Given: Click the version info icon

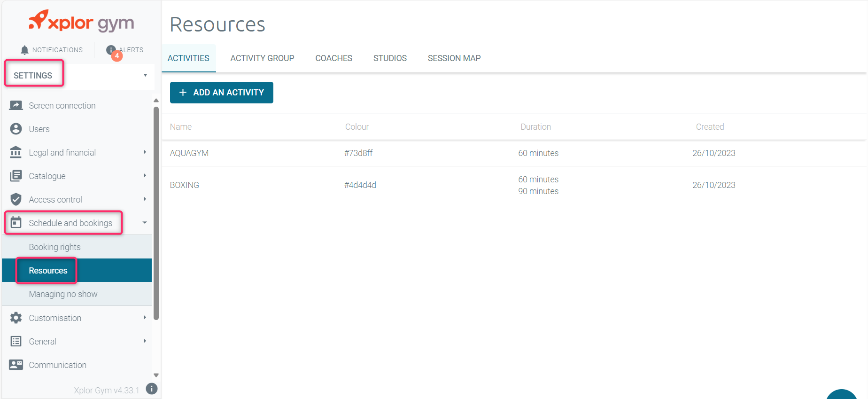Looking at the screenshot, I should 152,389.
